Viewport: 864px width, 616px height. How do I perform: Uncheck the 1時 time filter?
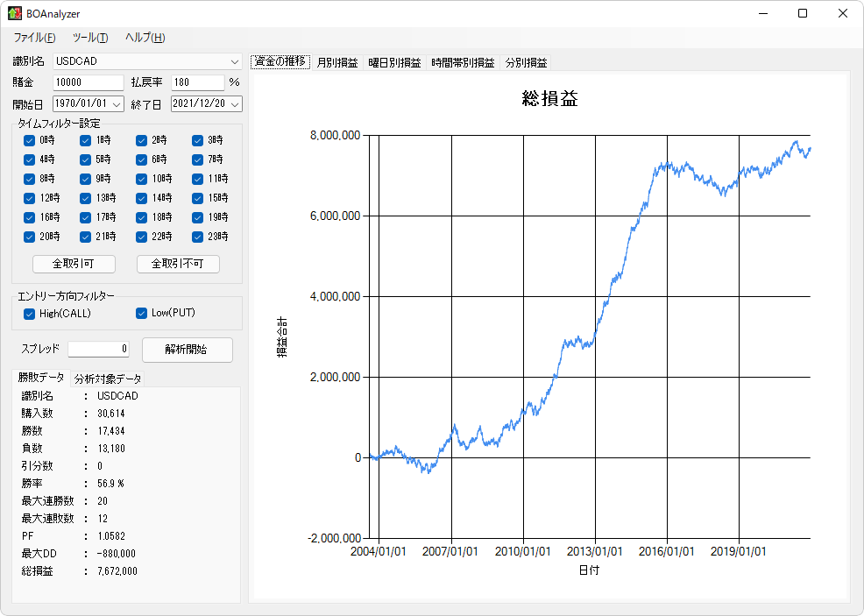(85, 140)
